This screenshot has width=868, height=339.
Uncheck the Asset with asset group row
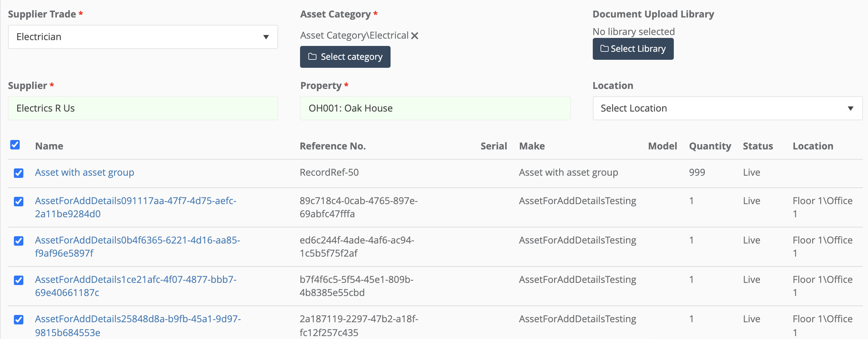click(19, 173)
